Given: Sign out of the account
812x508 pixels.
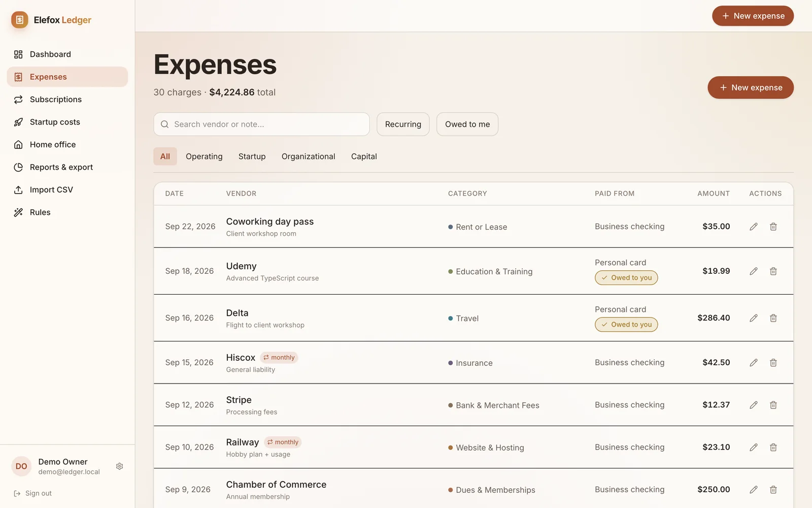Looking at the screenshot, I should tap(33, 493).
